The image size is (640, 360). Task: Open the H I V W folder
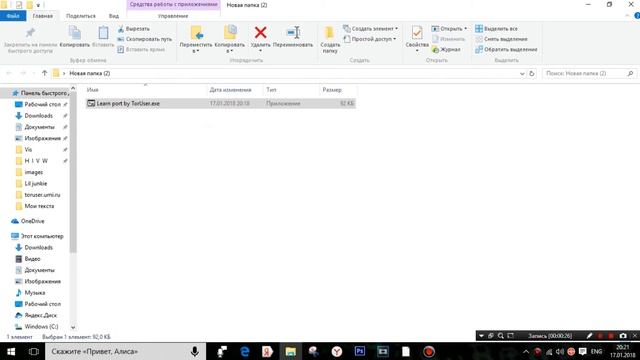(36, 161)
